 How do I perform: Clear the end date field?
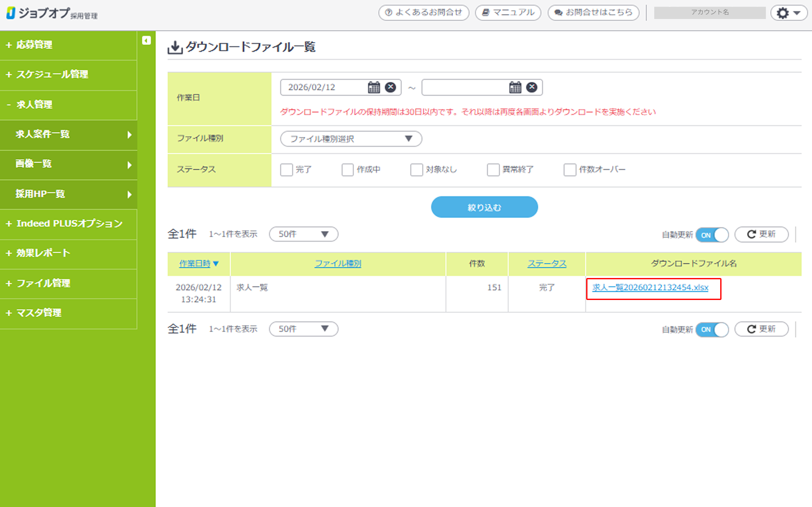(x=531, y=87)
